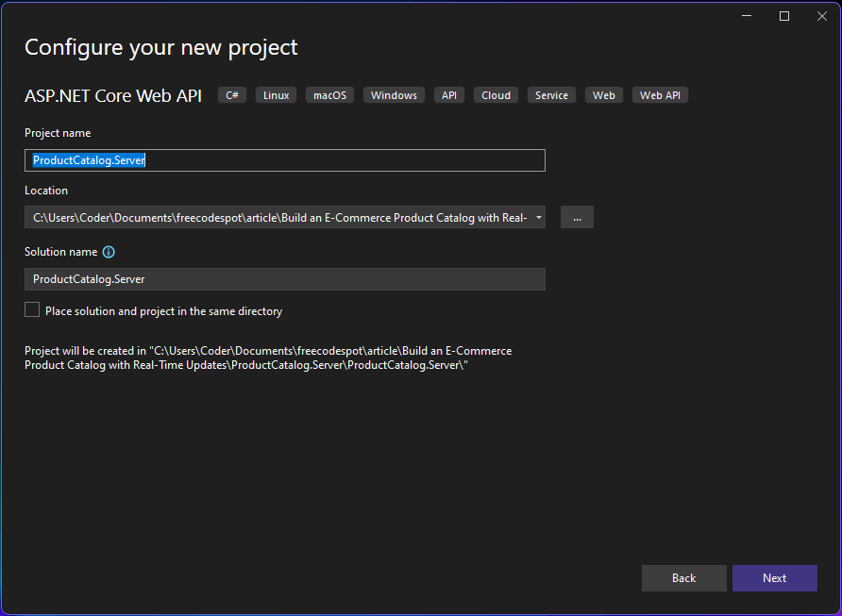Select the Web tag
This screenshot has height=616, width=842.
click(x=603, y=95)
